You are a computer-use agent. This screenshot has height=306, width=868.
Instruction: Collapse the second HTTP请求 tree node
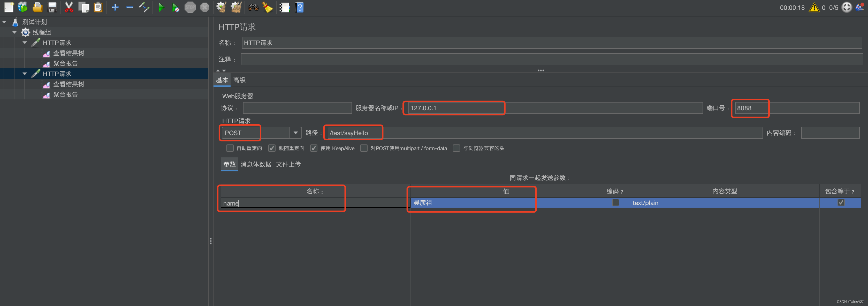point(25,74)
